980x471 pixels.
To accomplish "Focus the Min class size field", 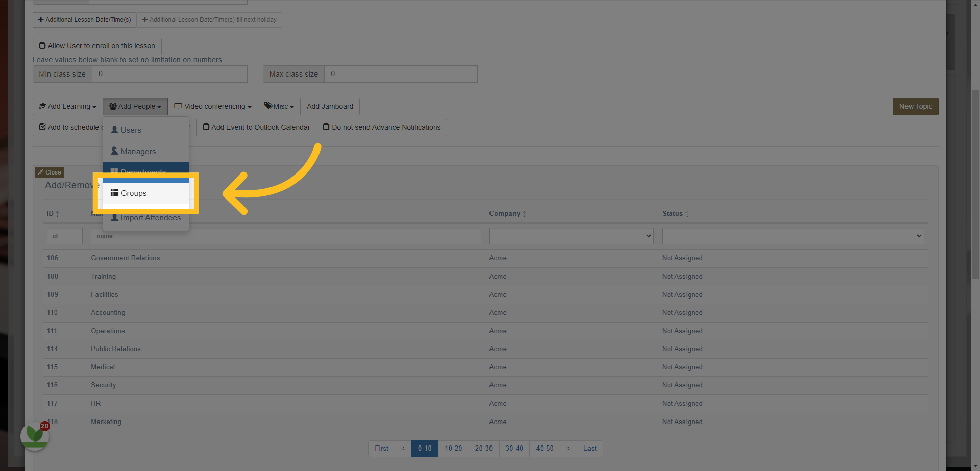I will point(169,74).
